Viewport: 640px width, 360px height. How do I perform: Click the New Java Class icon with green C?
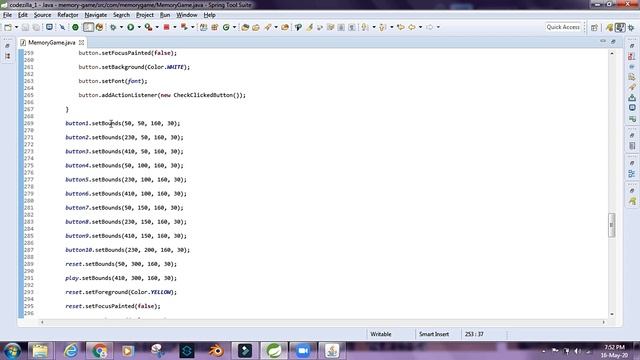point(226,27)
